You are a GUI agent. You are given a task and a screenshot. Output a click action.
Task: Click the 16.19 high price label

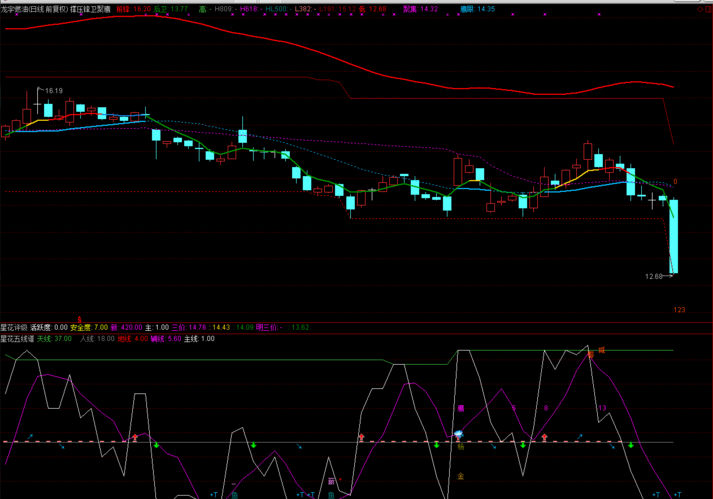[x=54, y=91]
